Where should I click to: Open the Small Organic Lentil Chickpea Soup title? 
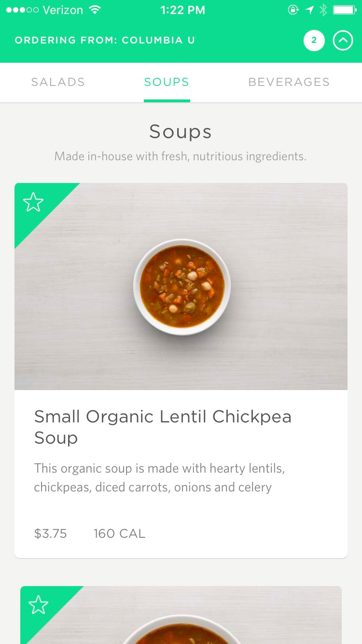pyautogui.click(x=163, y=427)
